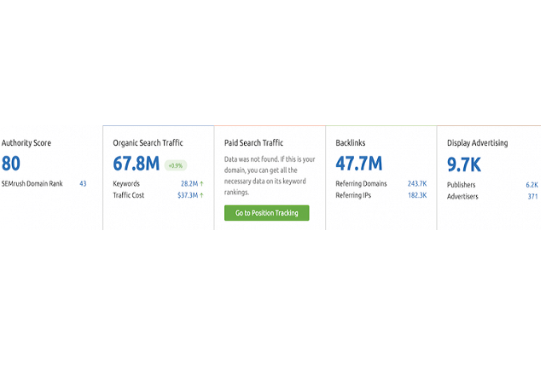Select the Backlinks card heading
The width and height of the screenshot is (546, 392).
coord(351,143)
